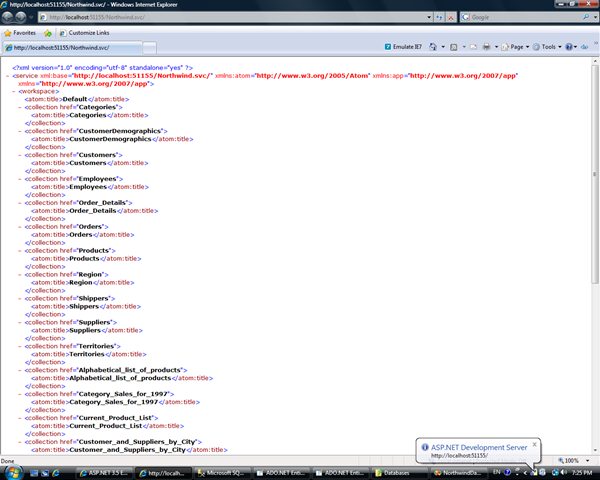Open a new blank tab
This screenshot has height=480, width=600.
coord(149,48)
